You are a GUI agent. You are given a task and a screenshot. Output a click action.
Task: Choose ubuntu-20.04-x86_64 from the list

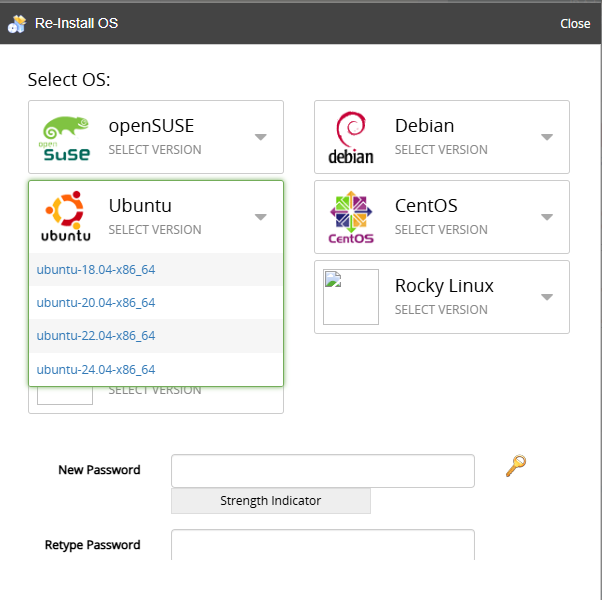pos(156,302)
